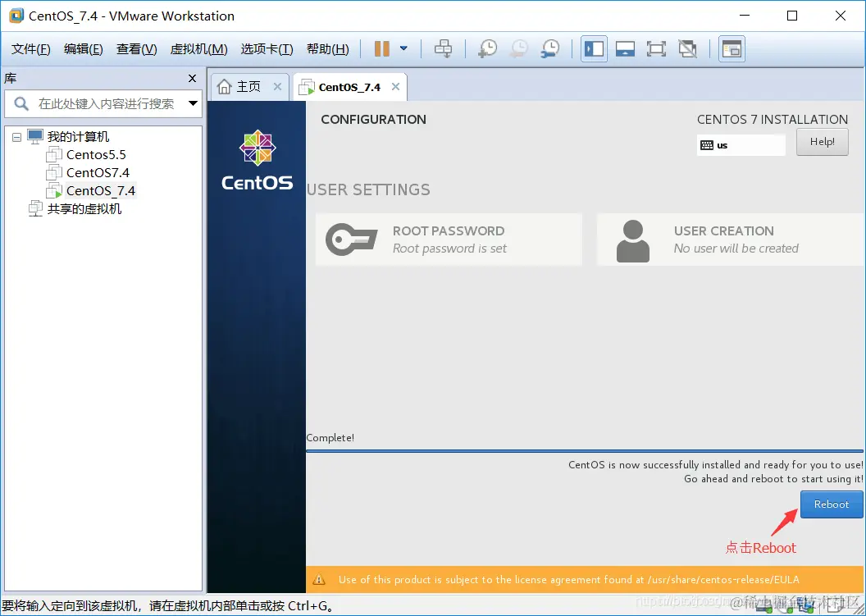866x616 pixels.
Task: Click the console view toolbar icon
Action: (x=732, y=48)
